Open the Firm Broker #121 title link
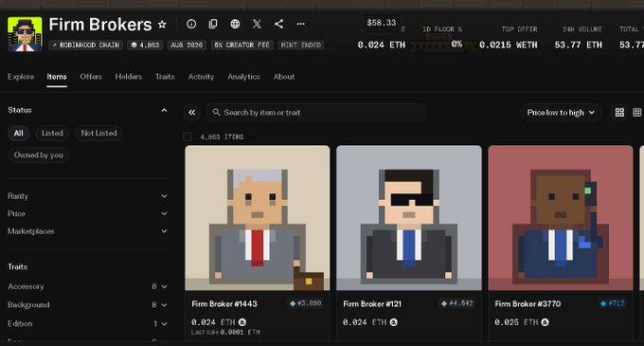The height and width of the screenshot is (346, 644). 372,304
